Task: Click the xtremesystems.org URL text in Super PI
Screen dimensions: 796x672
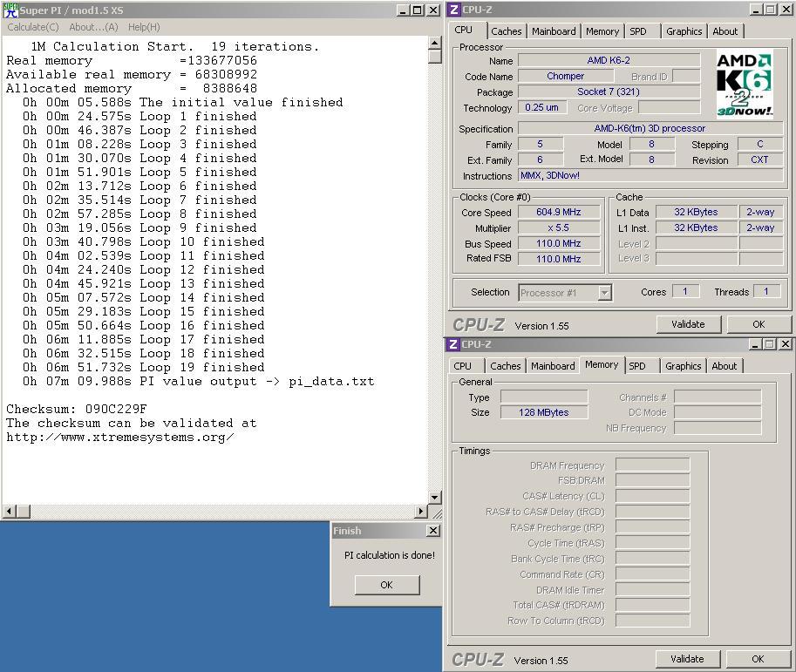Action: click(x=120, y=438)
